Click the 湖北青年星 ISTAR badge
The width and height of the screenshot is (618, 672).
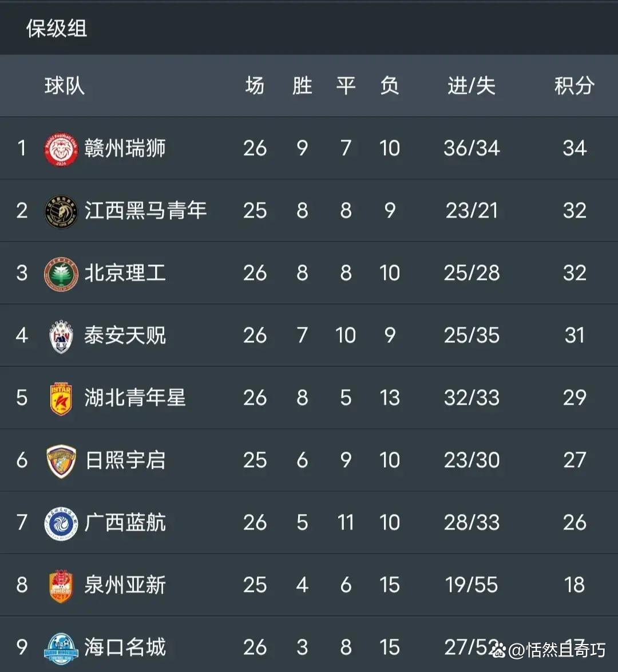(61, 398)
